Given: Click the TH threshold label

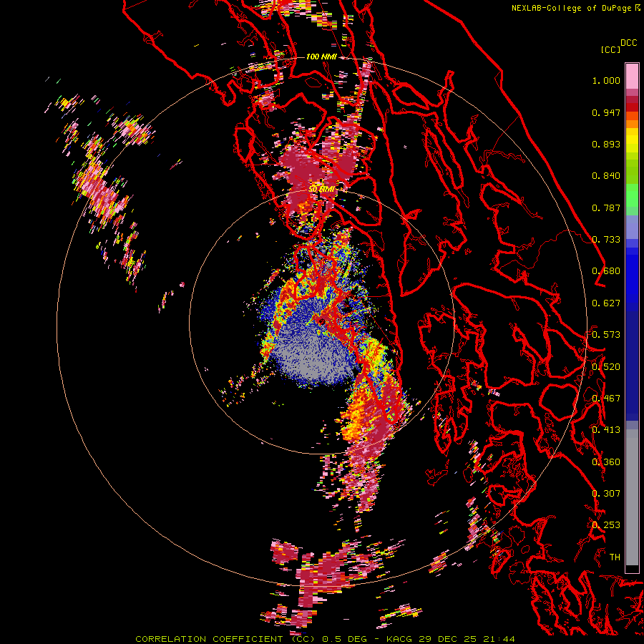Looking at the screenshot, I should (615, 557).
